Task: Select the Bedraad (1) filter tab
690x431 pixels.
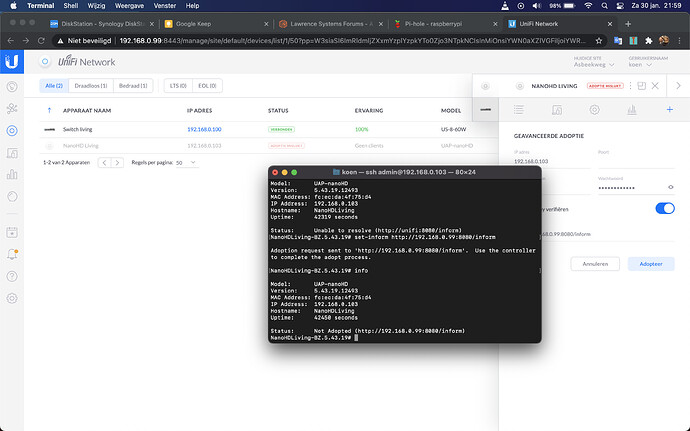Action: 133,86
